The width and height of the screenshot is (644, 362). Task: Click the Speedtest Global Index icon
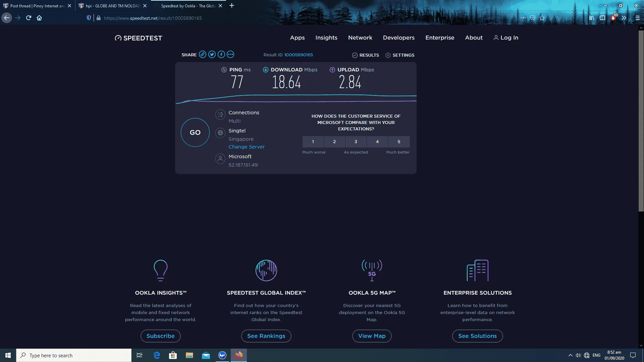pyautogui.click(x=266, y=270)
